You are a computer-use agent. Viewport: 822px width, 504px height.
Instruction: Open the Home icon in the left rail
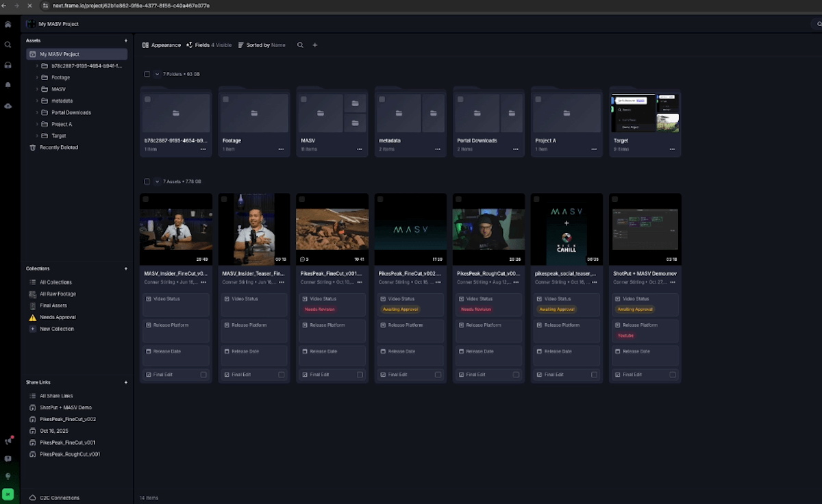coord(8,24)
